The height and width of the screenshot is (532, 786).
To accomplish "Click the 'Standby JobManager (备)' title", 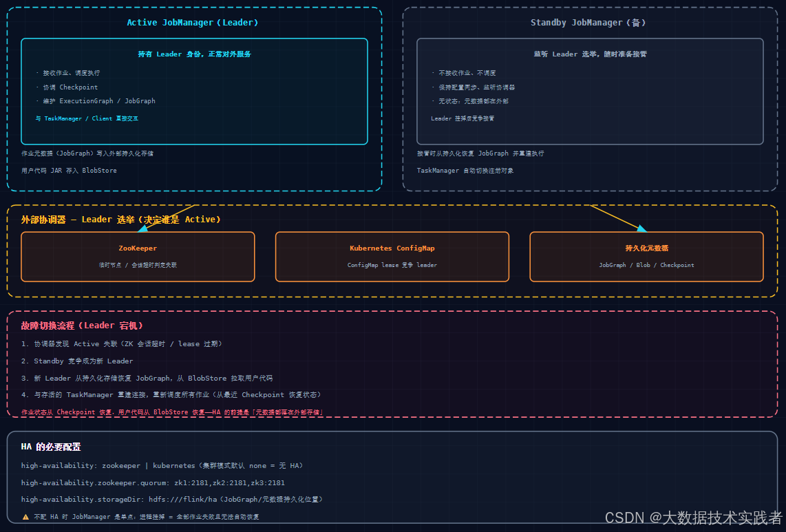I will [588, 23].
